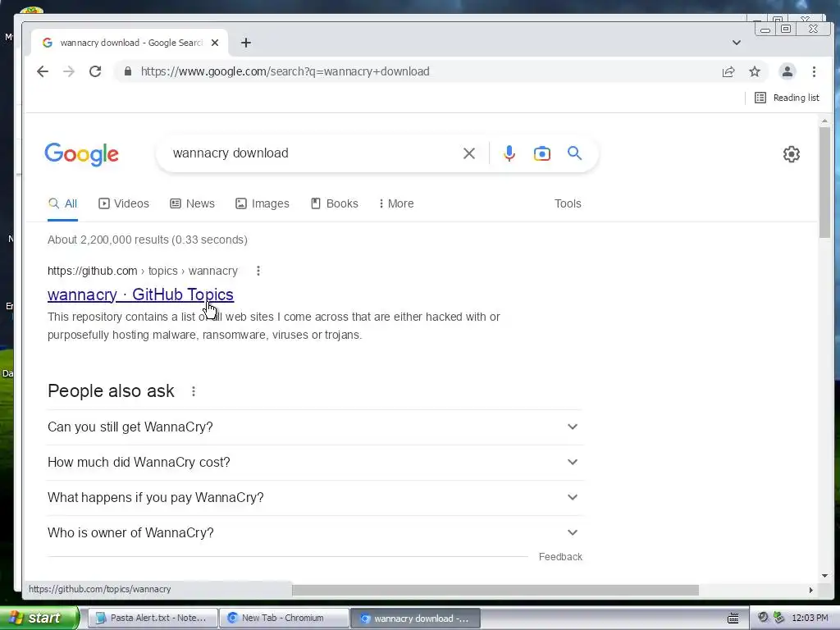Click the padlock site info icon
This screenshot has width=840, height=630.
pyautogui.click(x=127, y=71)
